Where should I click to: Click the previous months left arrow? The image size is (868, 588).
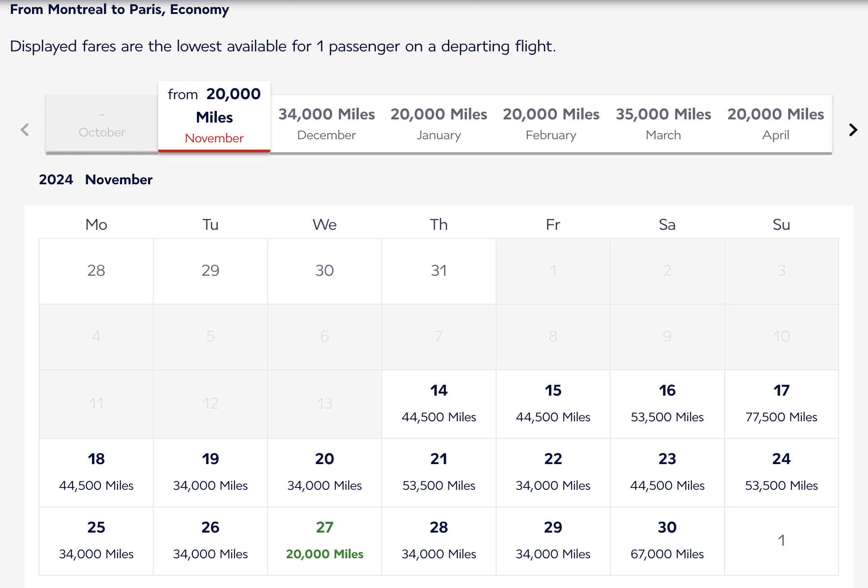pyautogui.click(x=25, y=130)
